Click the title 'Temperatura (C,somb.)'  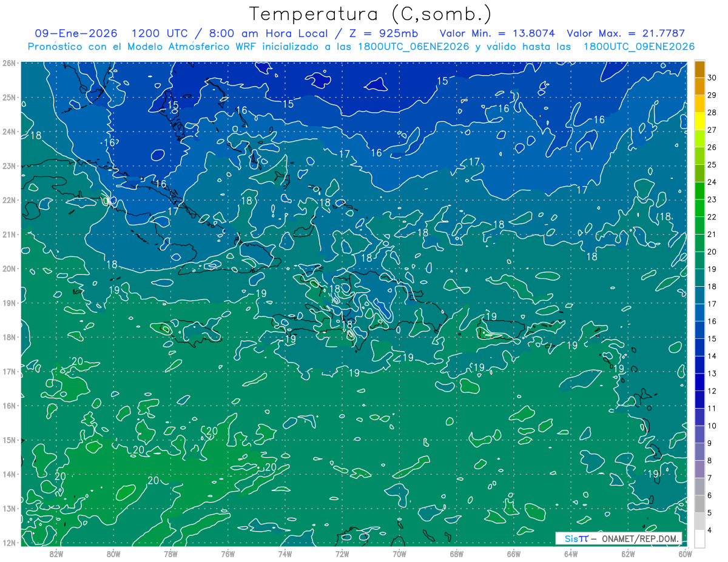371,14
